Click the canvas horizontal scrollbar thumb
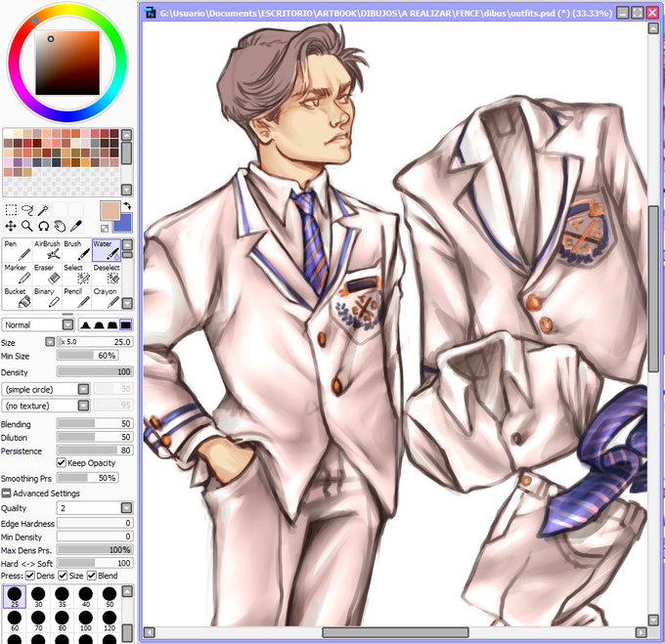Viewport: 665px width, 644px height. [x=395, y=632]
